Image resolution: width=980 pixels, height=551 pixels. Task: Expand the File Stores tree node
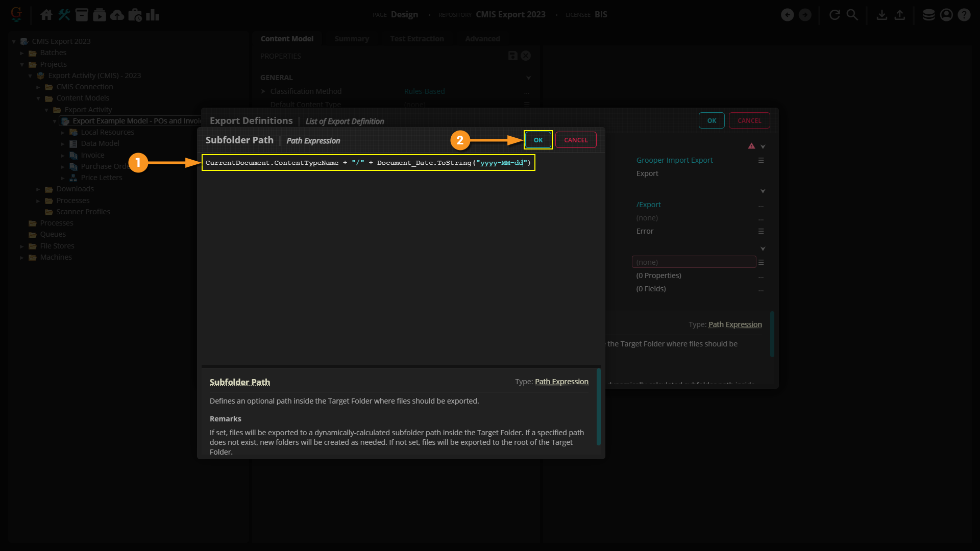click(22, 246)
